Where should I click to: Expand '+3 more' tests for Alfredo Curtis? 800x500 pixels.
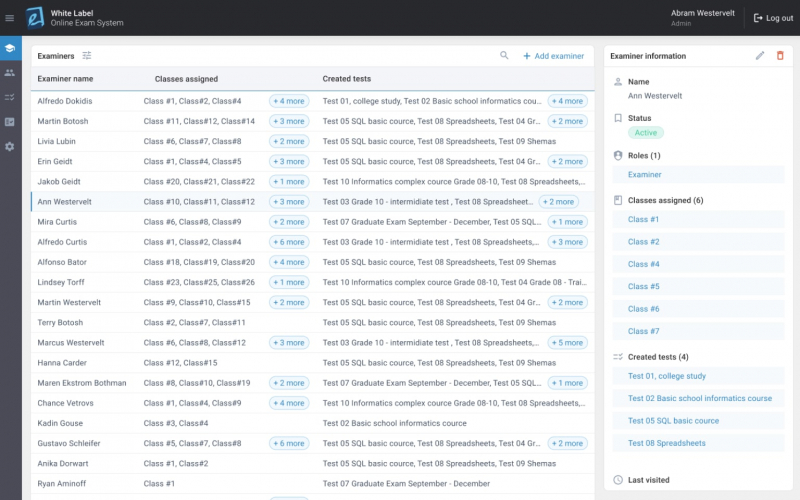pyautogui.click(x=567, y=242)
